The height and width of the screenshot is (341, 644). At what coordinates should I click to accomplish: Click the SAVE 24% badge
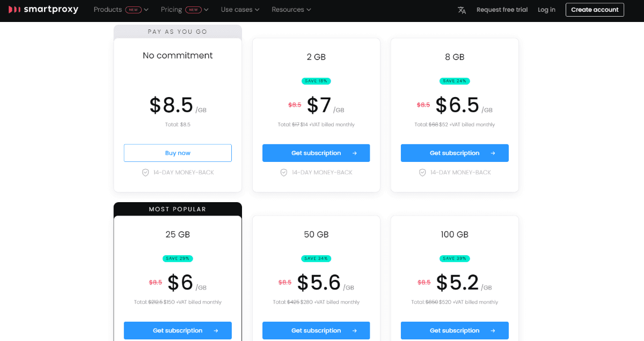tap(455, 81)
